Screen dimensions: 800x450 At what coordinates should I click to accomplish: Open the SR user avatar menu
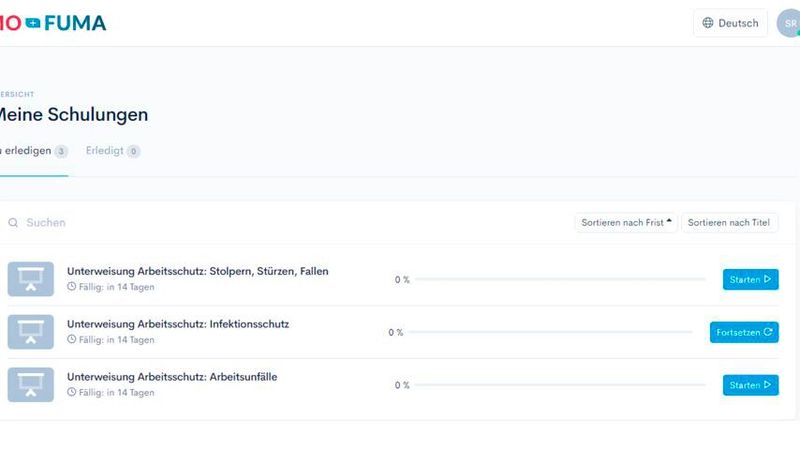click(789, 23)
